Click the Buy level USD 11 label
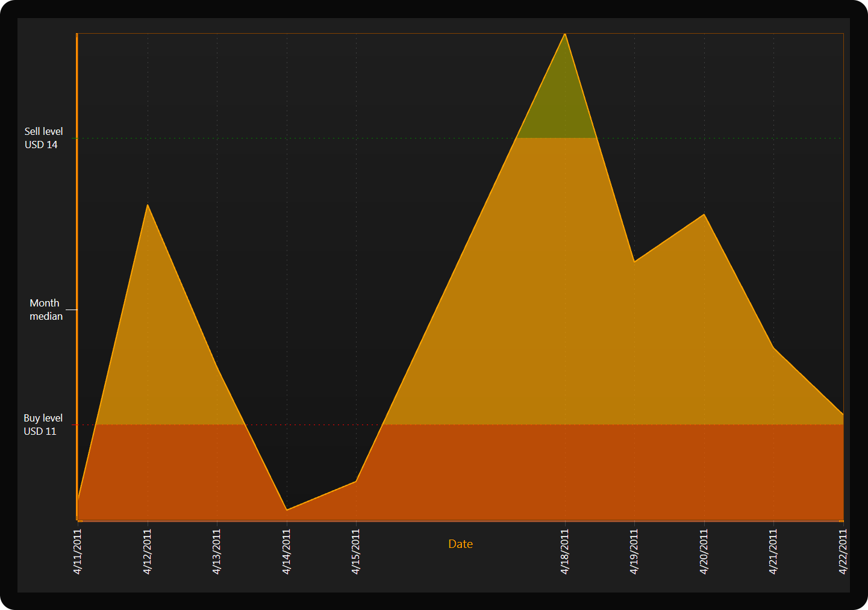Image resolution: width=868 pixels, height=610 pixels. point(43,425)
